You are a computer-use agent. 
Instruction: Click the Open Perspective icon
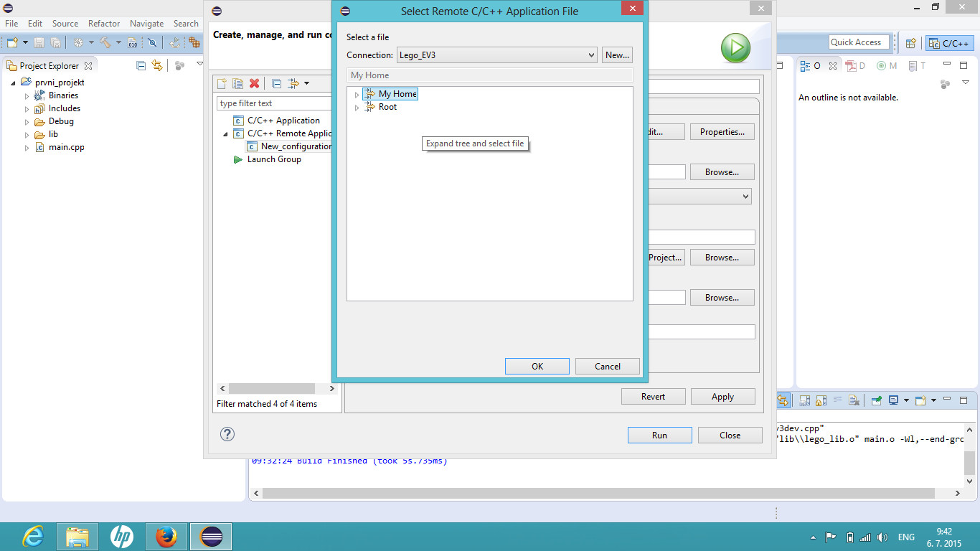coord(910,43)
